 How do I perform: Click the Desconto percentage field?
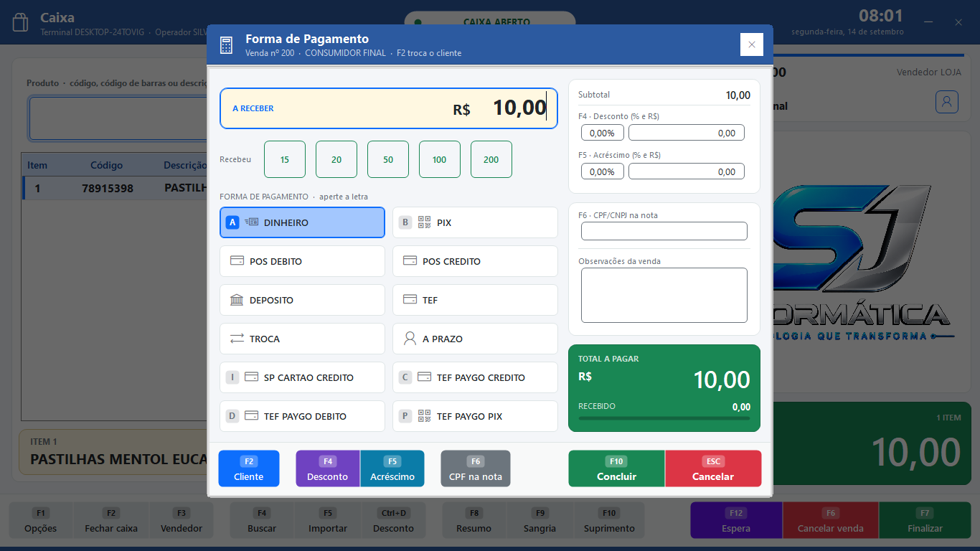pyautogui.click(x=603, y=133)
